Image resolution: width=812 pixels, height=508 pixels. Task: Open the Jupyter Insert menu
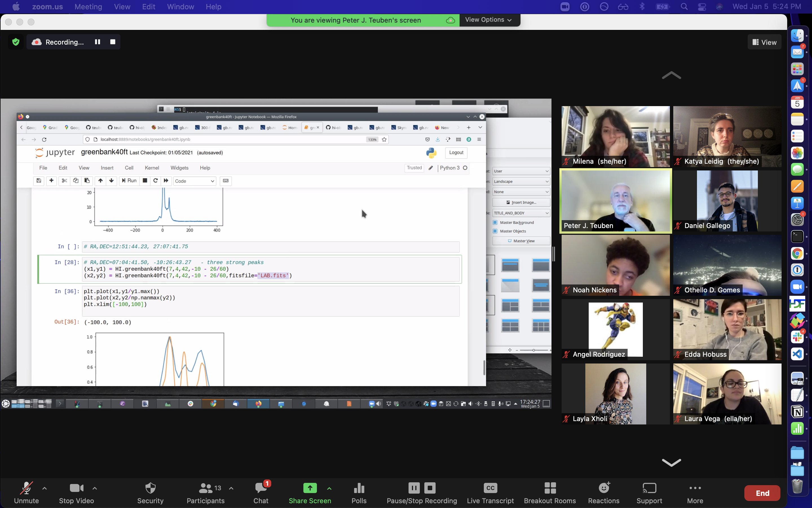click(x=107, y=168)
